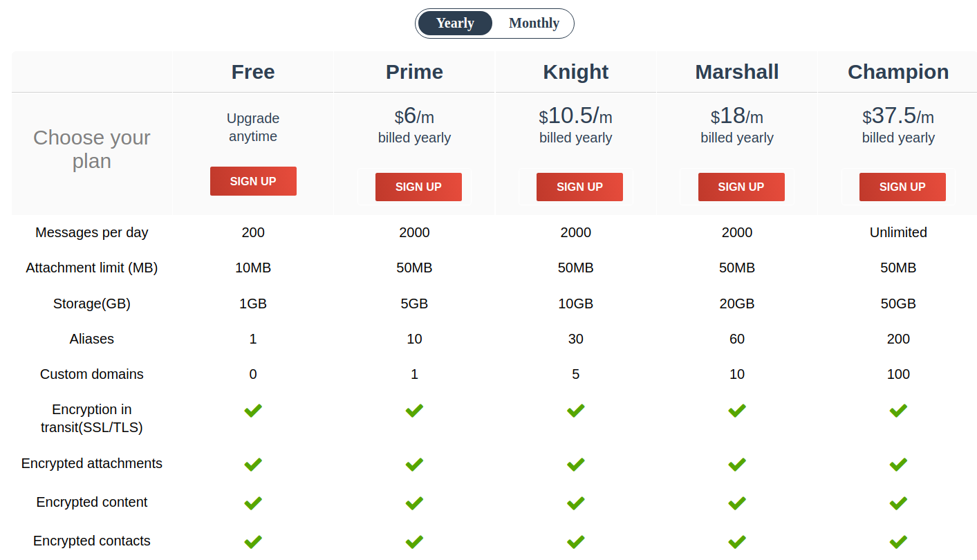
Task: Sign up for the Free plan
Action: click(x=253, y=181)
